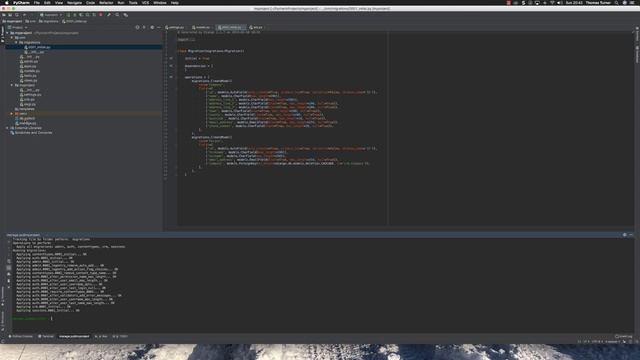The width and height of the screenshot is (640, 360).
Task: Select the manage.py@myproject tool tab
Action: [74, 336]
